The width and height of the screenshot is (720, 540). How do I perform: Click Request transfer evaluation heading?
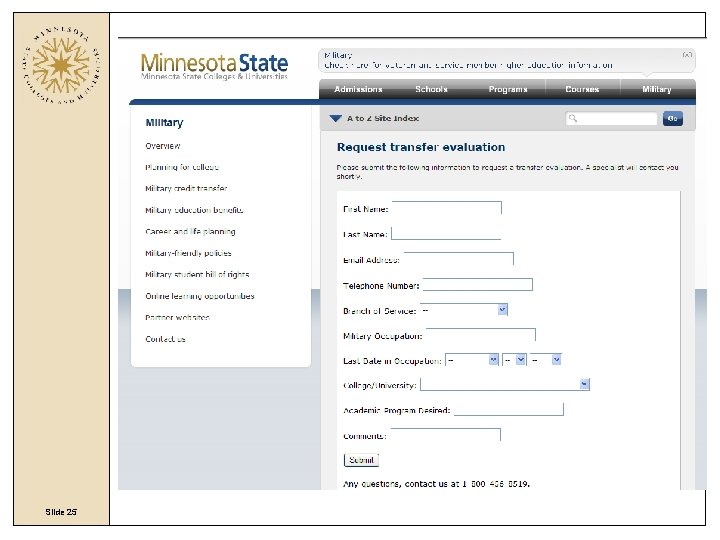(421, 147)
